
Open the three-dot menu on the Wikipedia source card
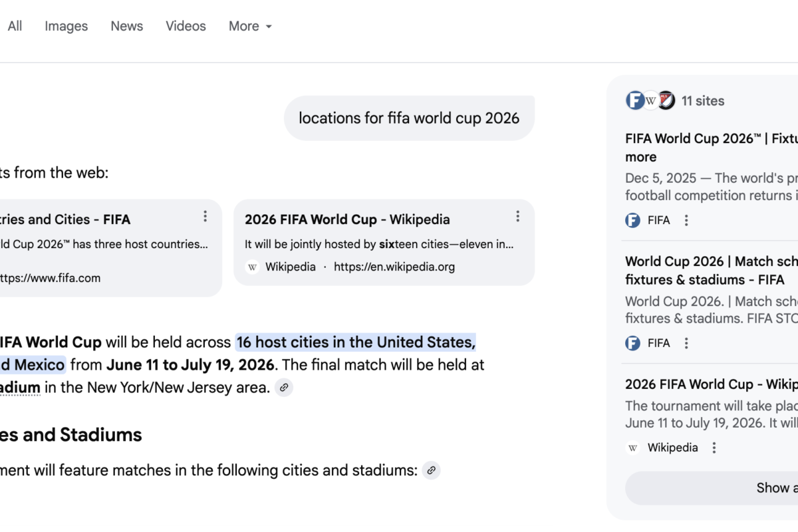[x=518, y=215]
